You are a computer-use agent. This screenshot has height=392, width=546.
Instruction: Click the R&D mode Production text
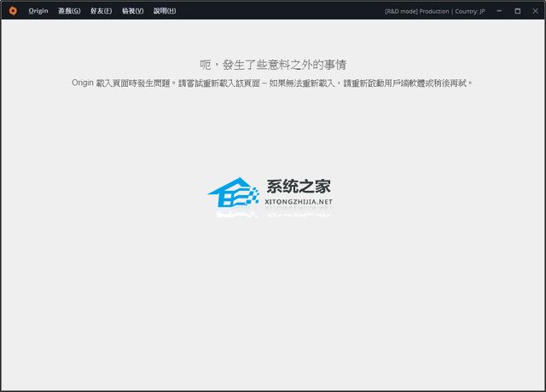point(417,11)
